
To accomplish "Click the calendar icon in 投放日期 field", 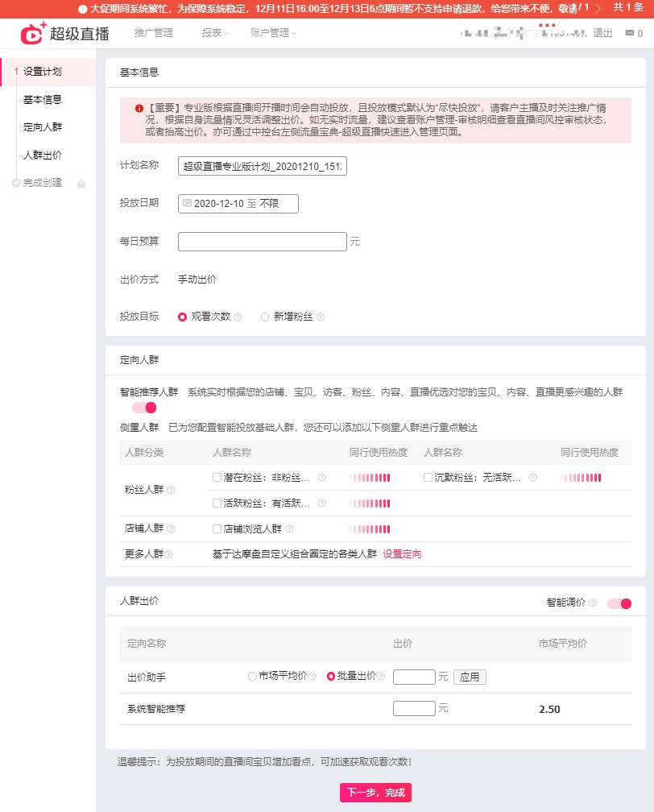I will coord(187,204).
